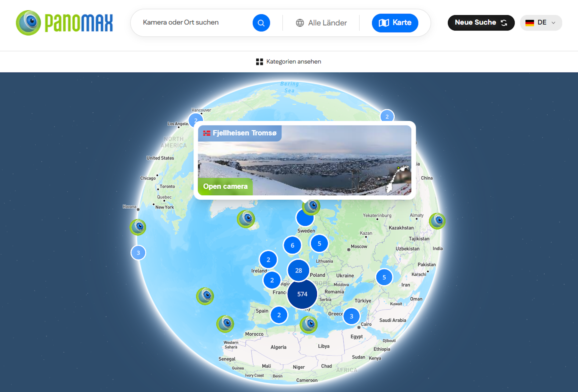Viewport: 578px width, 392px height.
Task: Open the Alle Länder country filter
Action: tap(321, 23)
